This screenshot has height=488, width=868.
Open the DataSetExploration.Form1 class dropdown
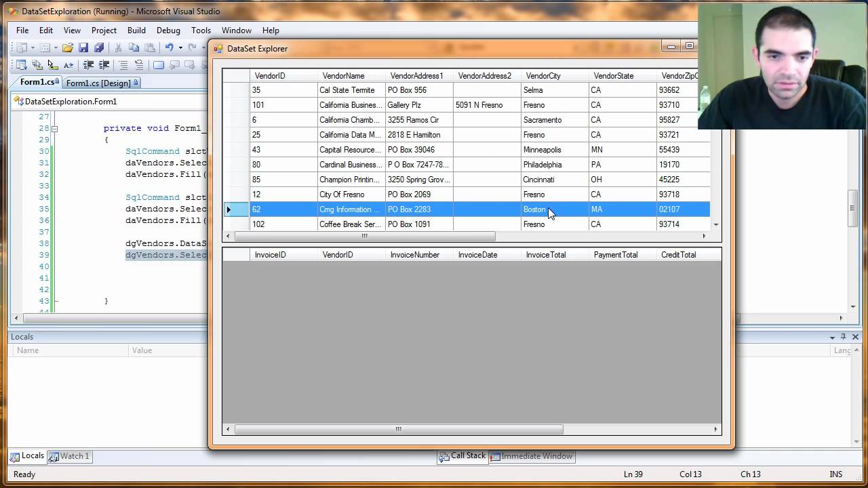109,102
